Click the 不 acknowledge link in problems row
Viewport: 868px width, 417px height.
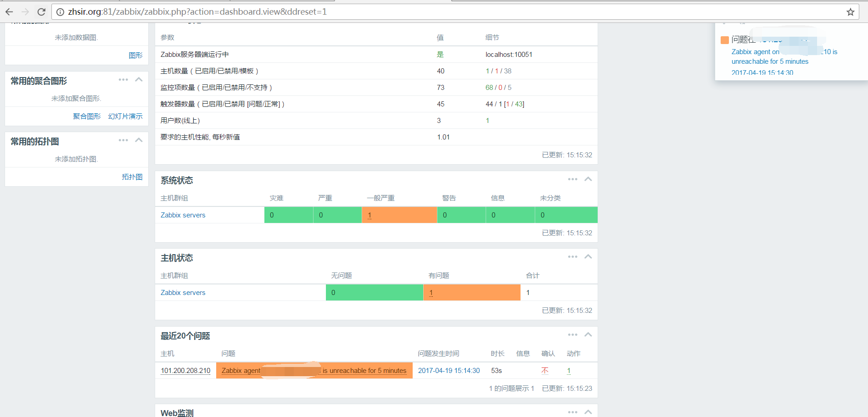(x=545, y=371)
